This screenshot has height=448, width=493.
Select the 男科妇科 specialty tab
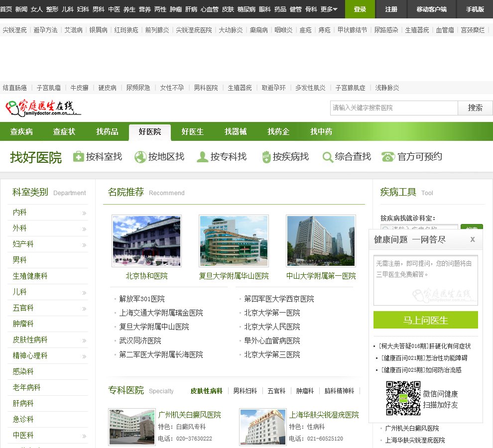[245, 391]
